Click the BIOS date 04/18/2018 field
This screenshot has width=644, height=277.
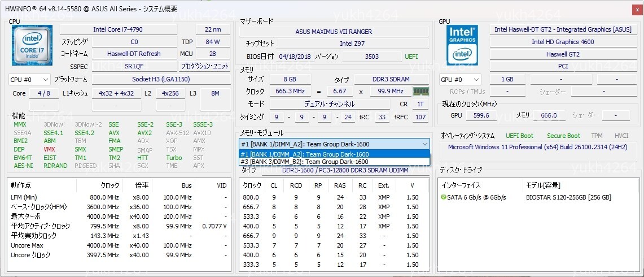[x=295, y=57]
